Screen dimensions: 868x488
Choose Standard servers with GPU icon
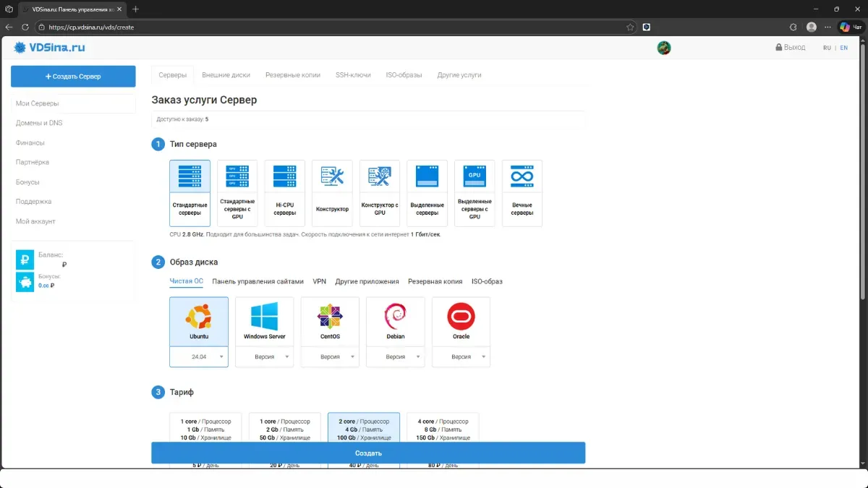tap(237, 176)
